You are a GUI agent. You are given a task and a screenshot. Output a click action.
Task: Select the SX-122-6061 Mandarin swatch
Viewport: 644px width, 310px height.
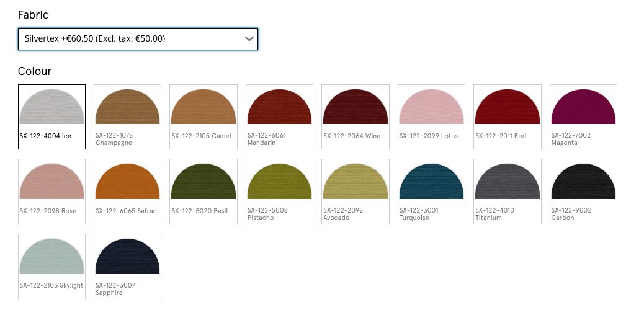279,117
